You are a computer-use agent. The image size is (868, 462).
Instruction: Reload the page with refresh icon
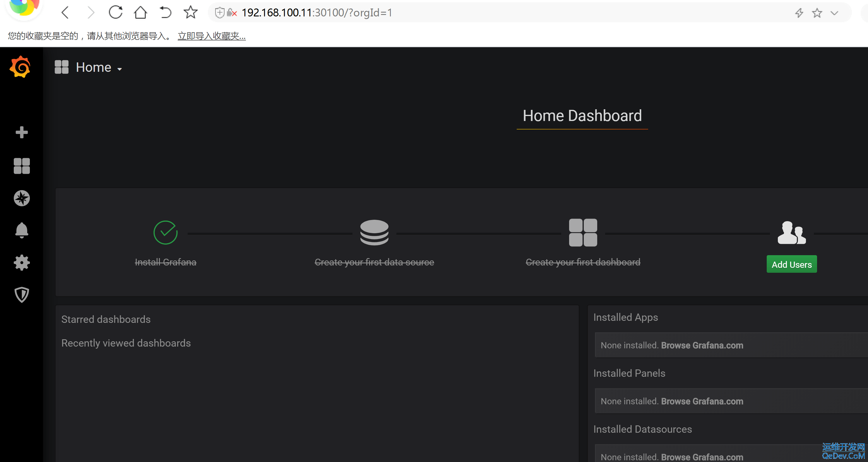click(x=116, y=13)
